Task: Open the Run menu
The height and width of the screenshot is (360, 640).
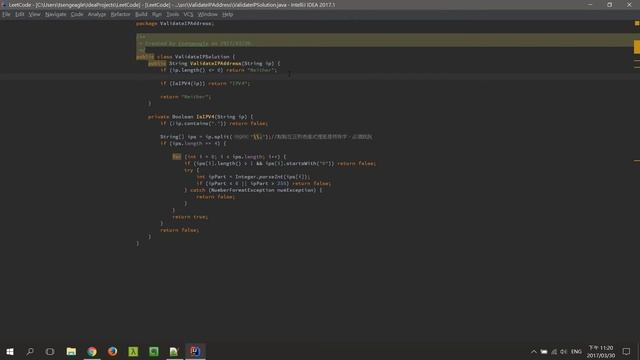Action: coord(157,14)
